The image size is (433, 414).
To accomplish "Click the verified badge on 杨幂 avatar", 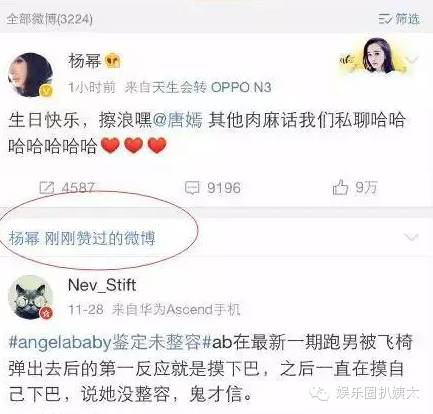I will [x=46, y=90].
